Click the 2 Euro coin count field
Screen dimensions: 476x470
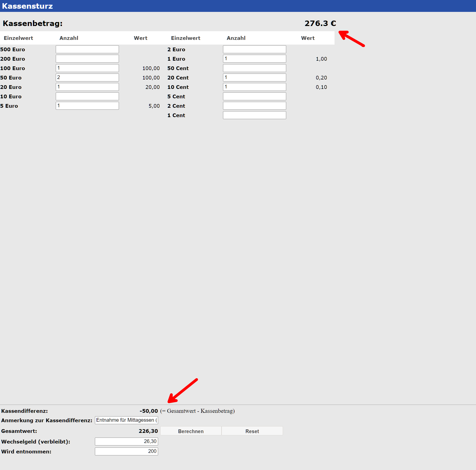click(x=254, y=49)
